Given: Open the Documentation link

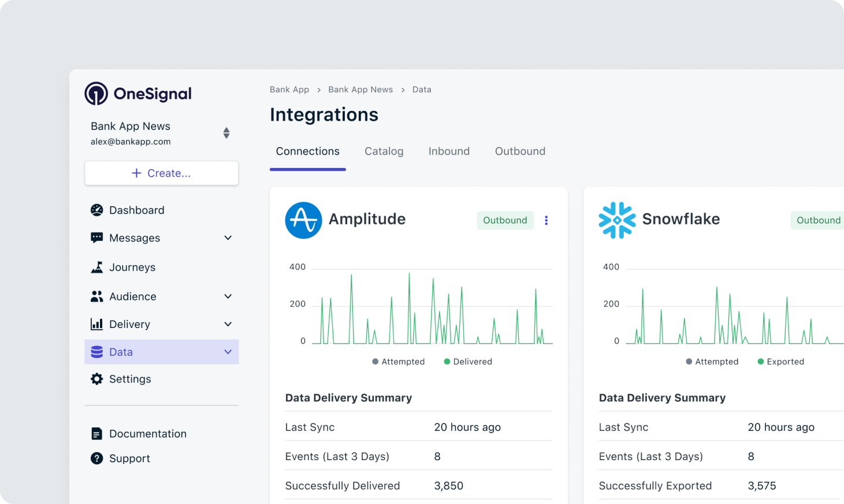Looking at the screenshot, I should click(x=147, y=434).
